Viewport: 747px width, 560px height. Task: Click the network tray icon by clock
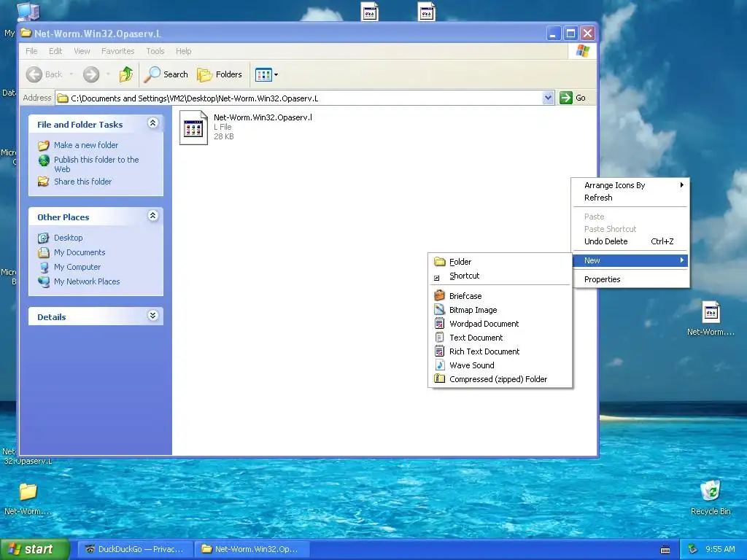[x=693, y=549]
